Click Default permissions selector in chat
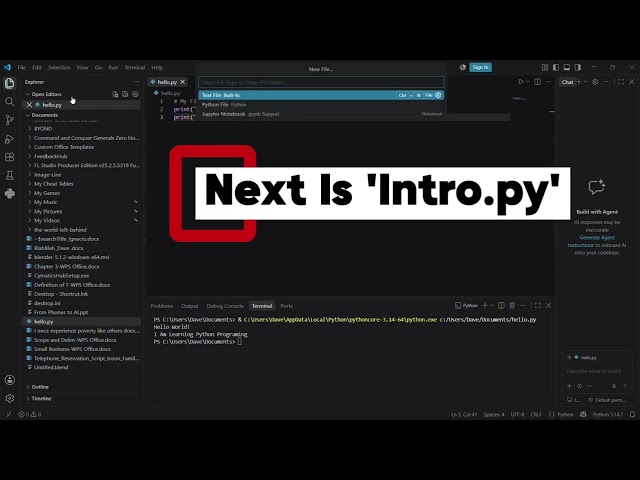Image resolution: width=640 pixels, height=480 pixels. pyautogui.click(x=607, y=400)
